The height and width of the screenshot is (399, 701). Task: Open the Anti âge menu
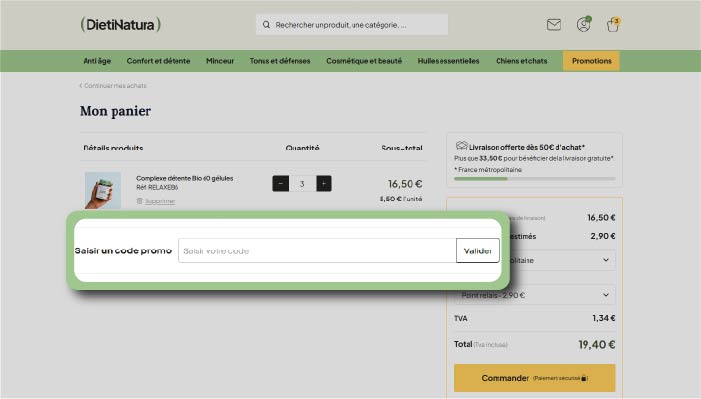tap(97, 61)
